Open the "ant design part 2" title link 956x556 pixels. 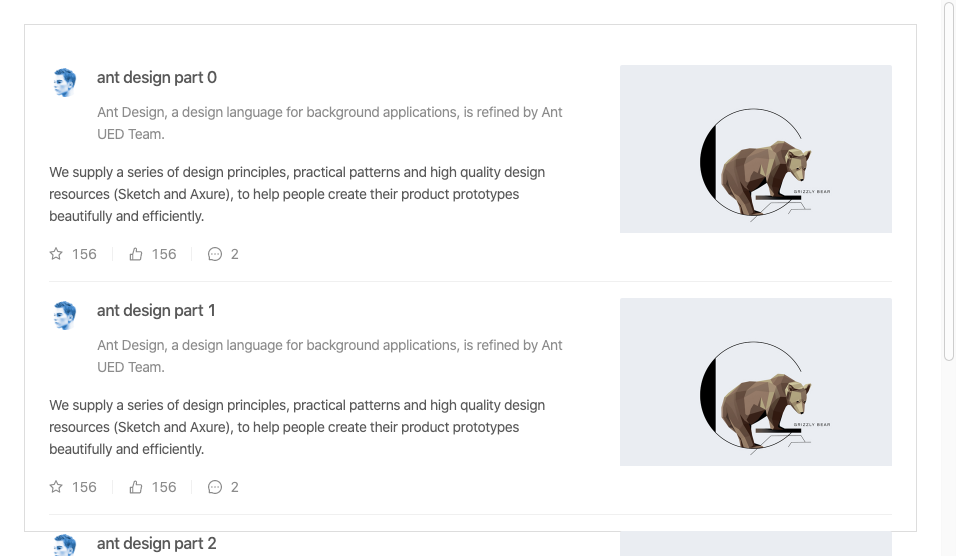coord(157,544)
